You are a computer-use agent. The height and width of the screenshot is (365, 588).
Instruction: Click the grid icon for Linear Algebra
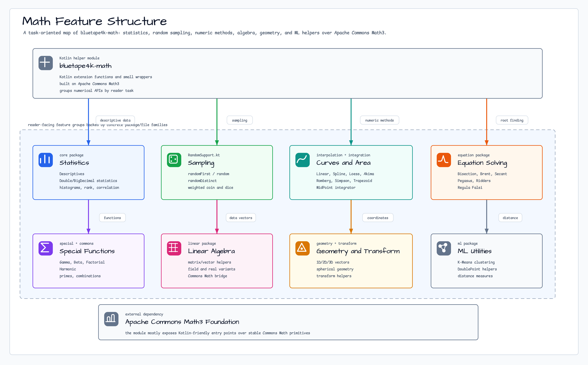pyautogui.click(x=174, y=248)
